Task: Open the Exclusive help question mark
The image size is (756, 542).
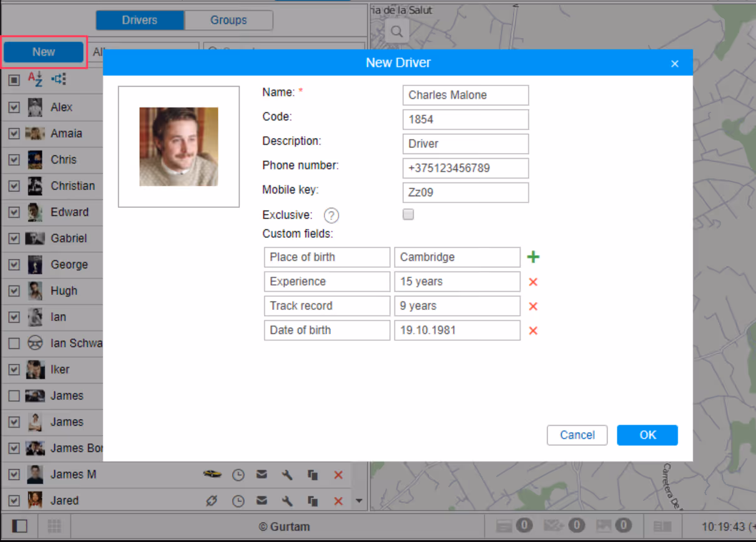Action: 331,215
